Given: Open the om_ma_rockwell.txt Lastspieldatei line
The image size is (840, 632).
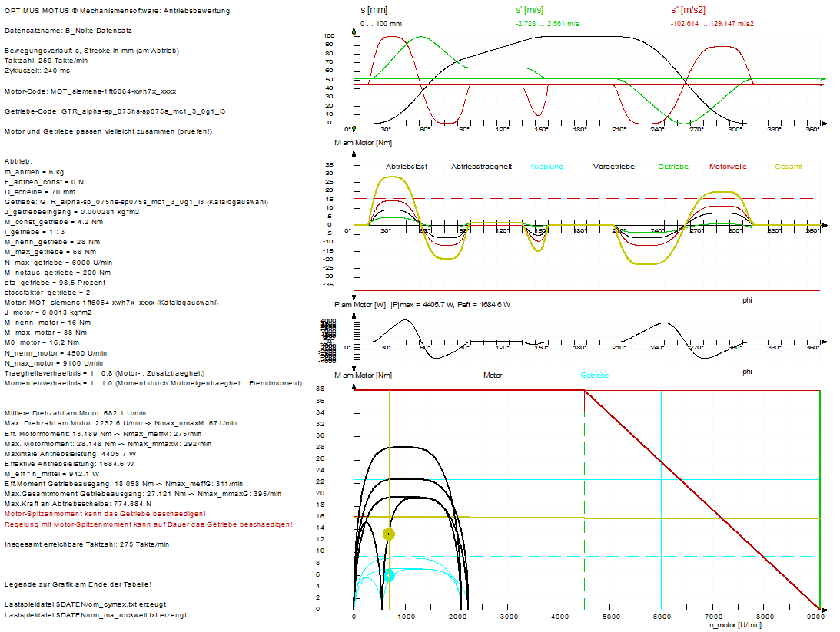Looking at the screenshot, I should (x=95, y=615).
